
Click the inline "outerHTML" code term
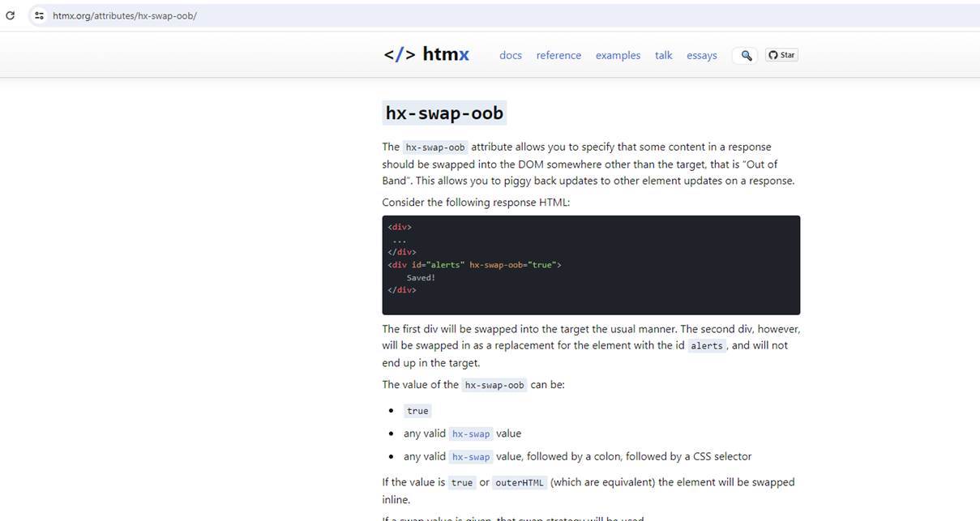pos(521,482)
